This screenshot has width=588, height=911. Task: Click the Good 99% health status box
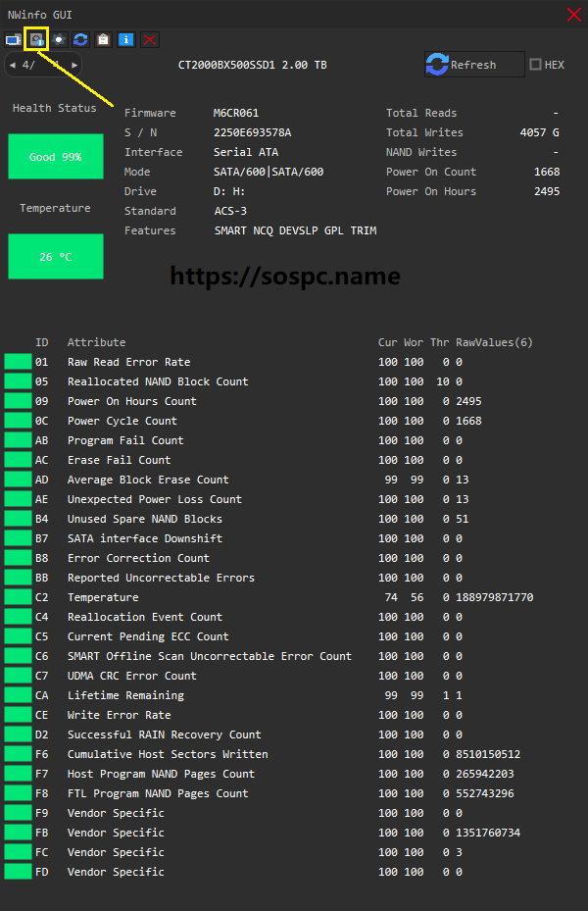(55, 157)
